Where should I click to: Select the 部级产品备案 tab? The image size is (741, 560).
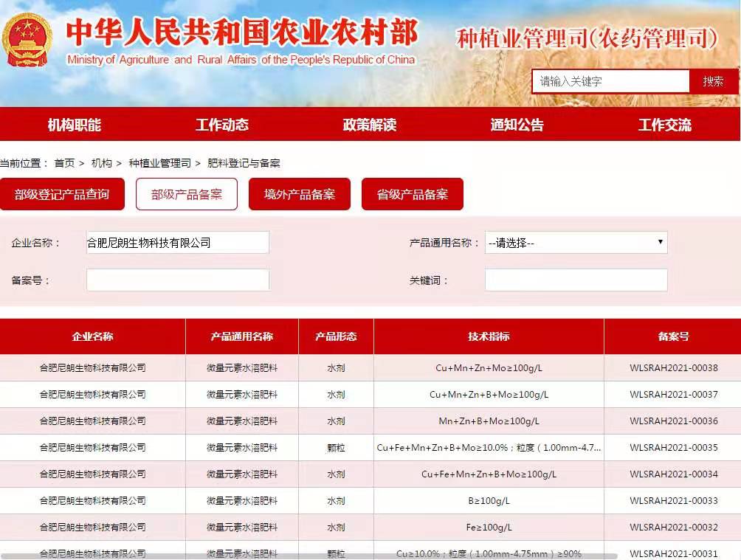187,194
